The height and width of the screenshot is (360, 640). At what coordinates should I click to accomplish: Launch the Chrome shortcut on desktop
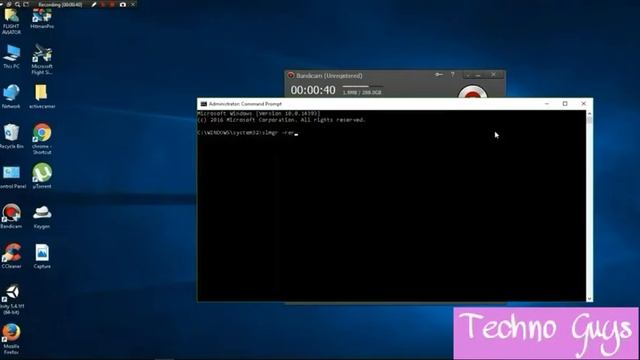click(x=42, y=139)
